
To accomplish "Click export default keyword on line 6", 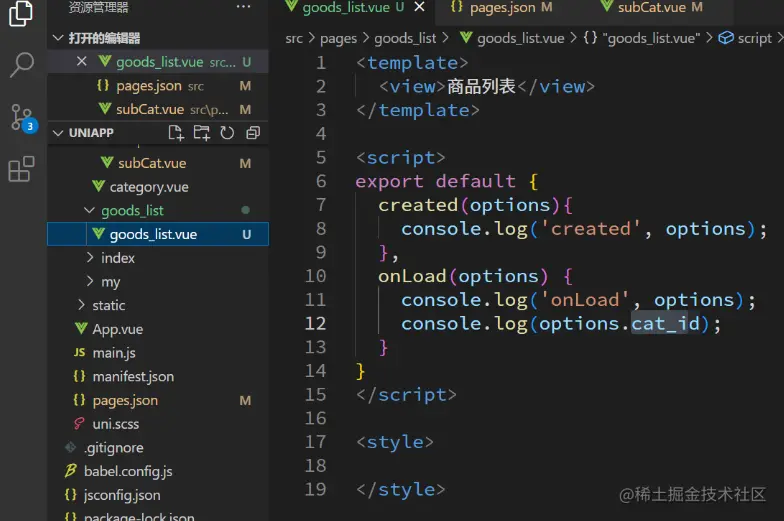I will (x=436, y=181).
